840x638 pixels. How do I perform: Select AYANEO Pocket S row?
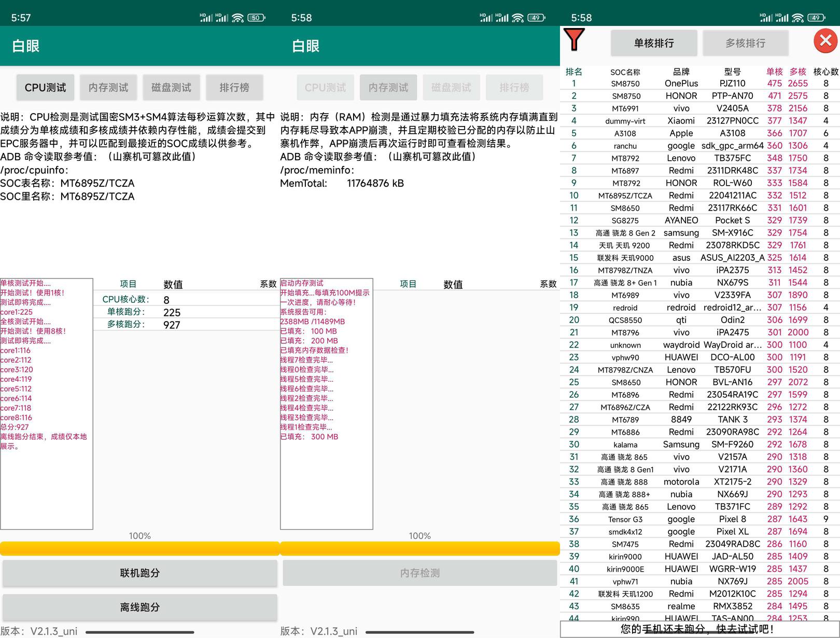700,220
